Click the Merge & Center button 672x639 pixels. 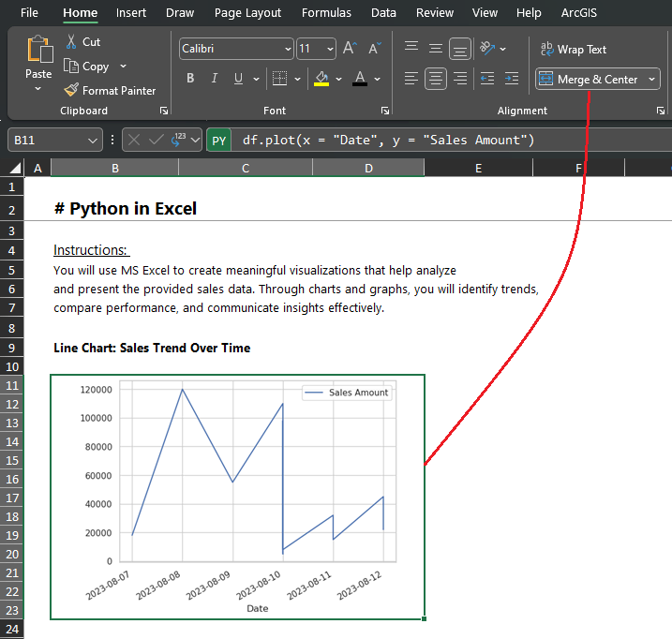point(588,80)
